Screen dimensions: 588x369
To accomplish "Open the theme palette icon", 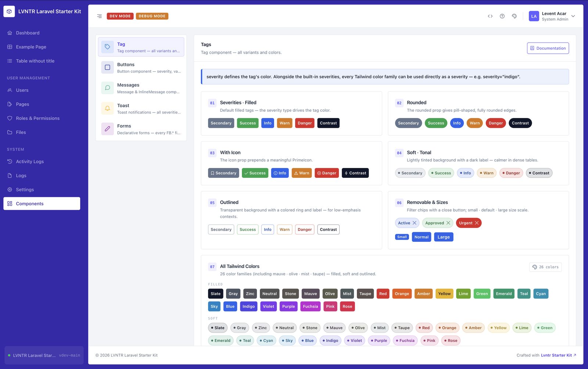I will 514,16.
